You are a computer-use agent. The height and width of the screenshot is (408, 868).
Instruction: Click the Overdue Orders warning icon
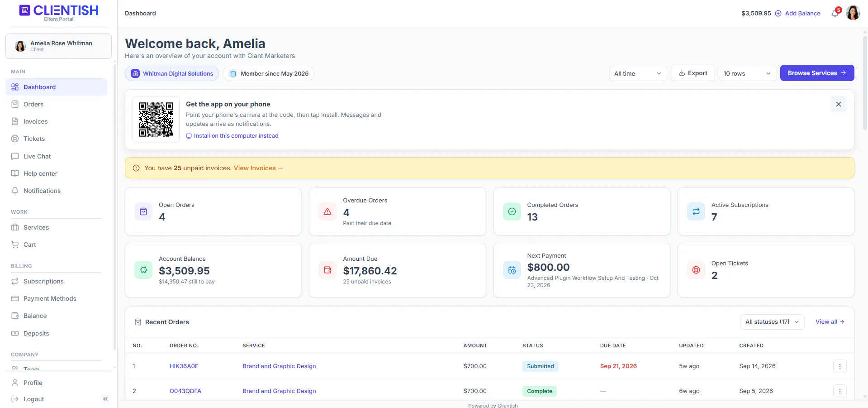pyautogui.click(x=327, y=211)
